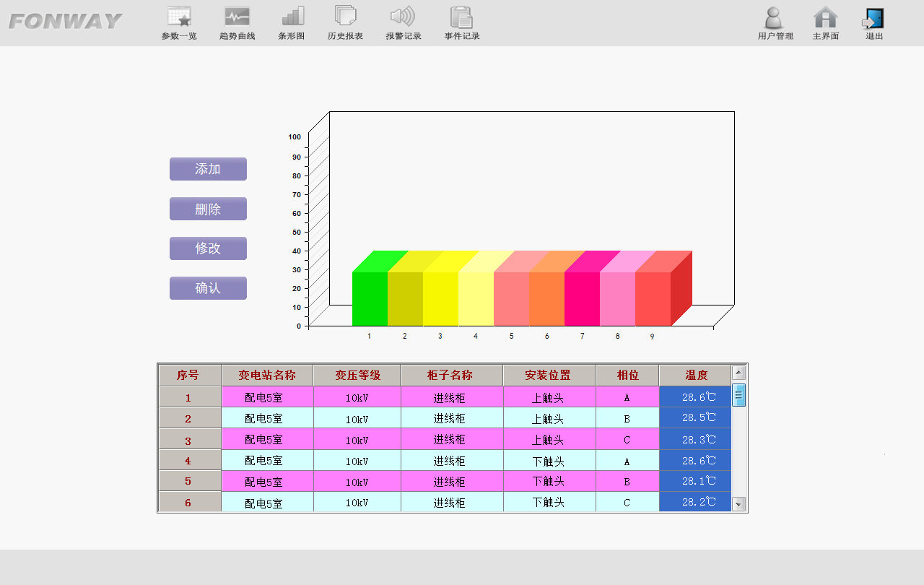
Task: Click temperature 28.2℃ in row 6
Action: 699,502
